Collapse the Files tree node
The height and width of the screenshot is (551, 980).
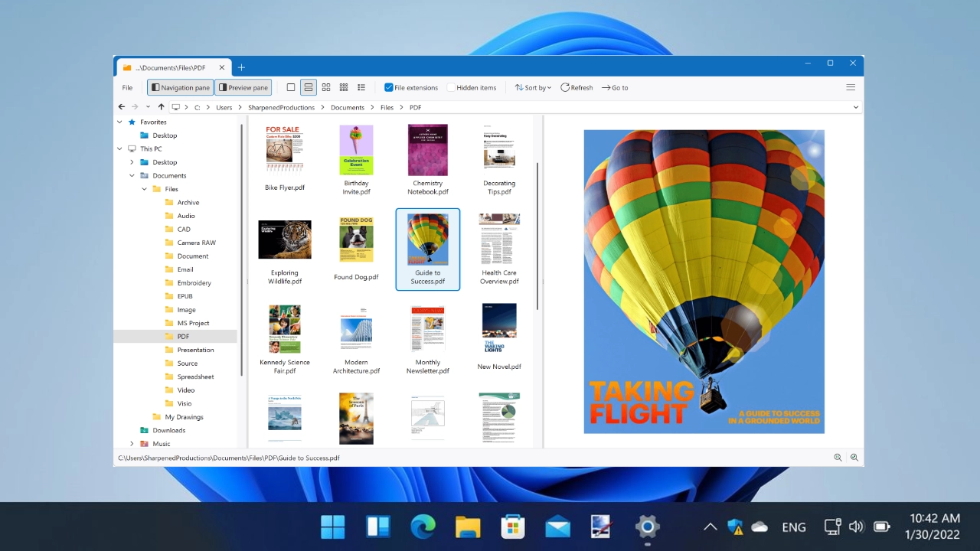(x=144, y=189)
